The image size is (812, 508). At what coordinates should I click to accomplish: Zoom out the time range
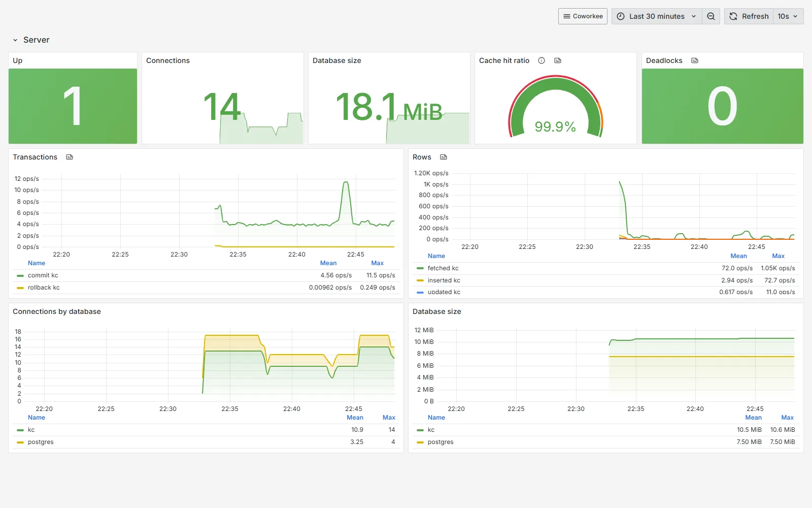(x=711, y=16)
